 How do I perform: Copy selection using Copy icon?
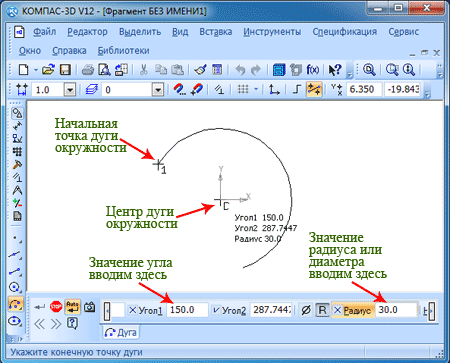[161, 70]
